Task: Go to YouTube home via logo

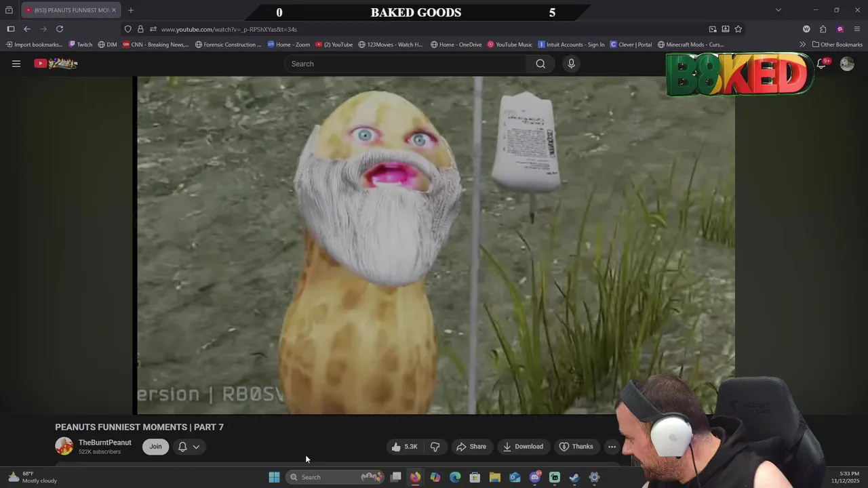Action: (x=56, y=64)
